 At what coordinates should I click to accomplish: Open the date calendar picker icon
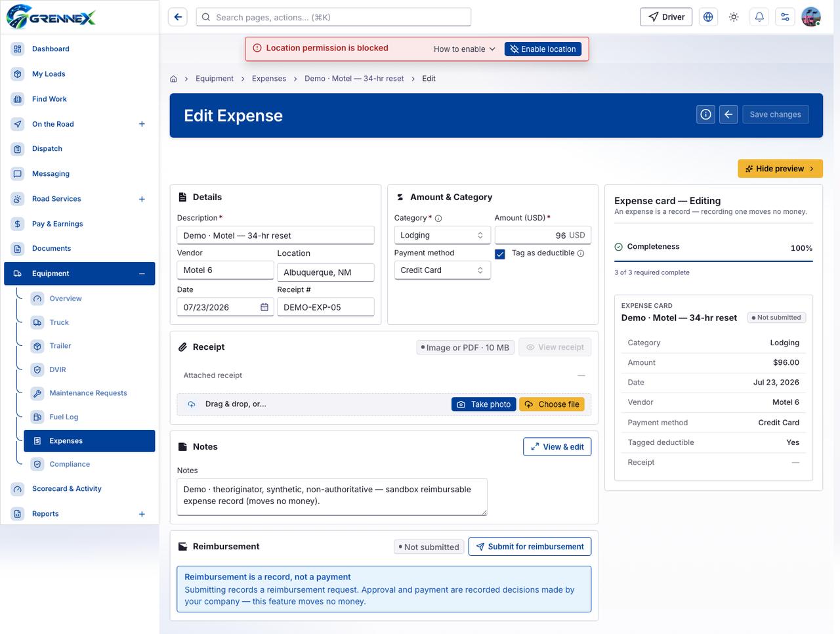(264, 307)
